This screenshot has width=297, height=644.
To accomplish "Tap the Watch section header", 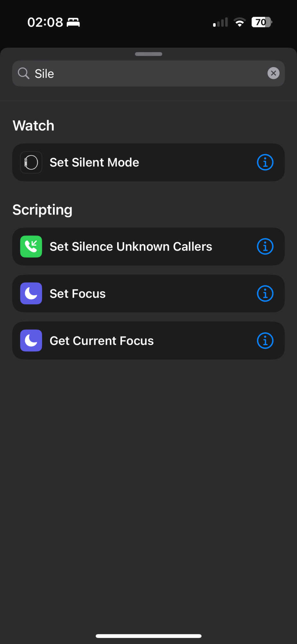I will pyautogui.click(x=33, y=126).
